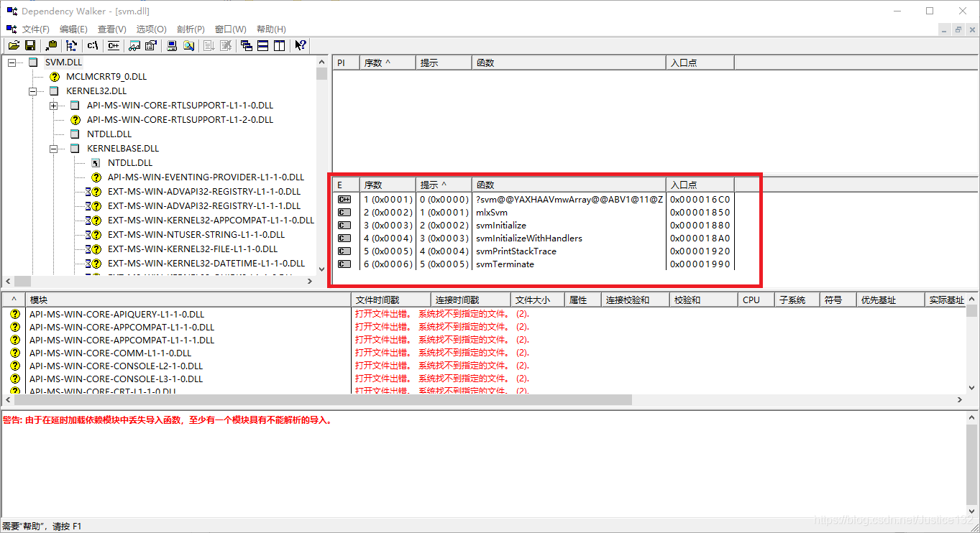Image resolution: width=980 pixels, height=533 pixels.
Task: Open the 窗口(W) menu
Action: coord(230,29)
